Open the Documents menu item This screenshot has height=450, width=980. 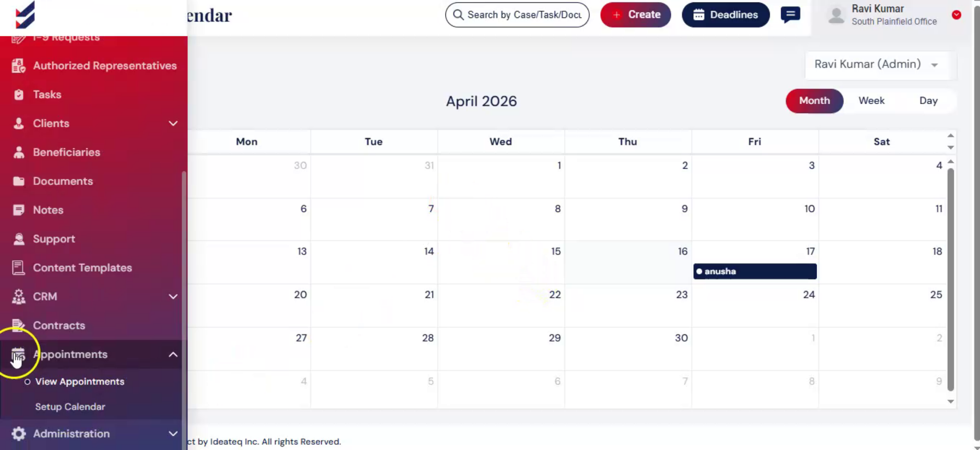point(63,181)
